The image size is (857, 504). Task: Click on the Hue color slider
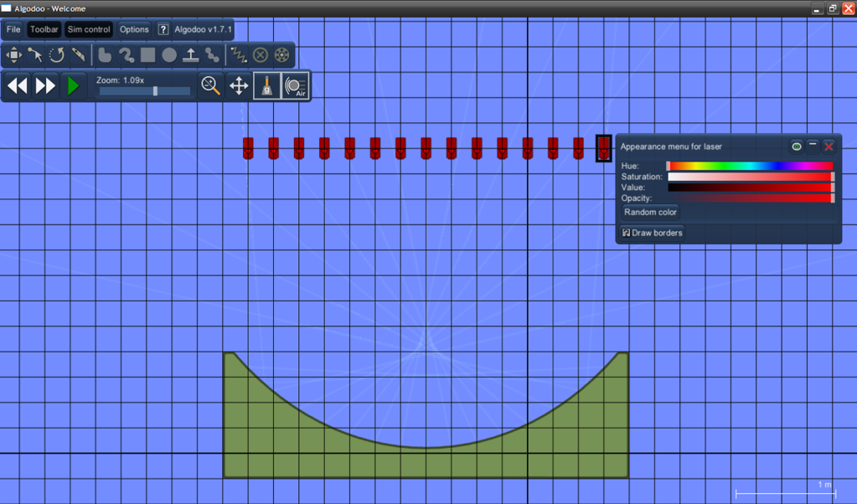[x=750, y=167]
